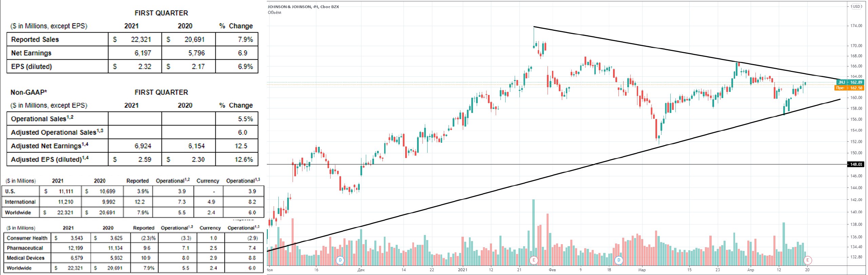The height and width of the screenshot is (275, 868).
Task: Open the upcoming earnings marker near April 20
Action: [807, 260]
